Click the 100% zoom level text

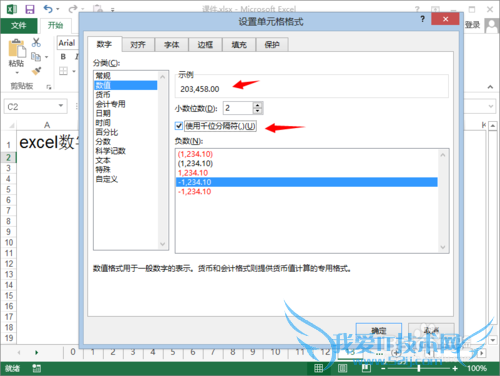[x=477, y=368]
